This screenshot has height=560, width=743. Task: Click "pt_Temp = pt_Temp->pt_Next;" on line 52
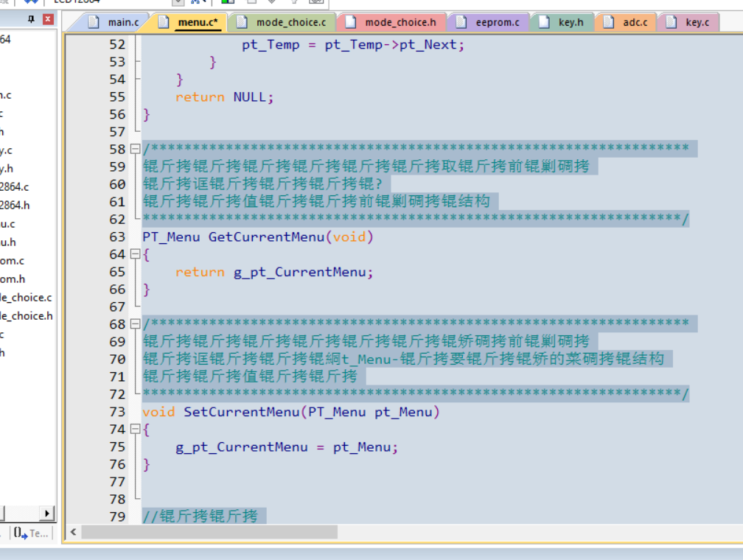coord(353,44)
